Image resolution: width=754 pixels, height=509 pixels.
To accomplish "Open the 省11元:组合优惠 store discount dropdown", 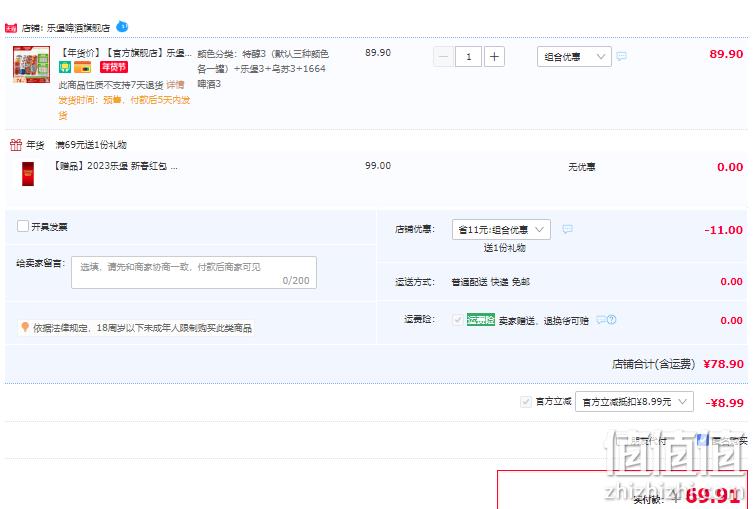I will coord(501,229).
